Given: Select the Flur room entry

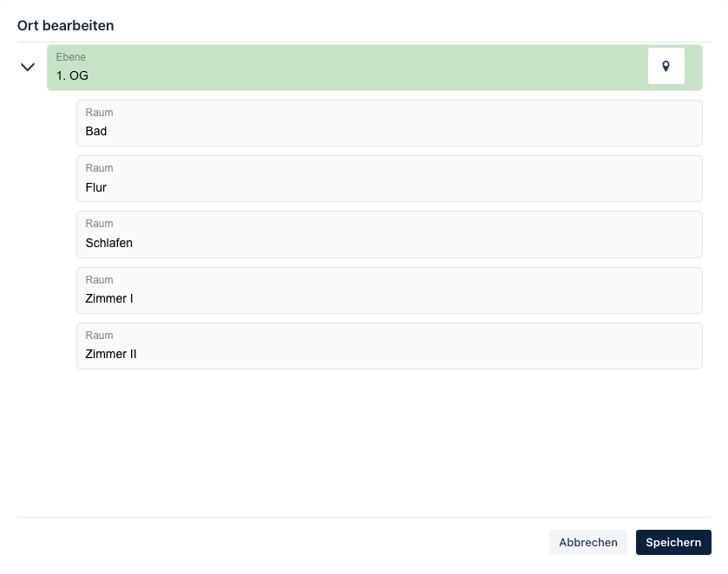Looking at the screenshot, I should pyautogui.click(x=389, y=179).
